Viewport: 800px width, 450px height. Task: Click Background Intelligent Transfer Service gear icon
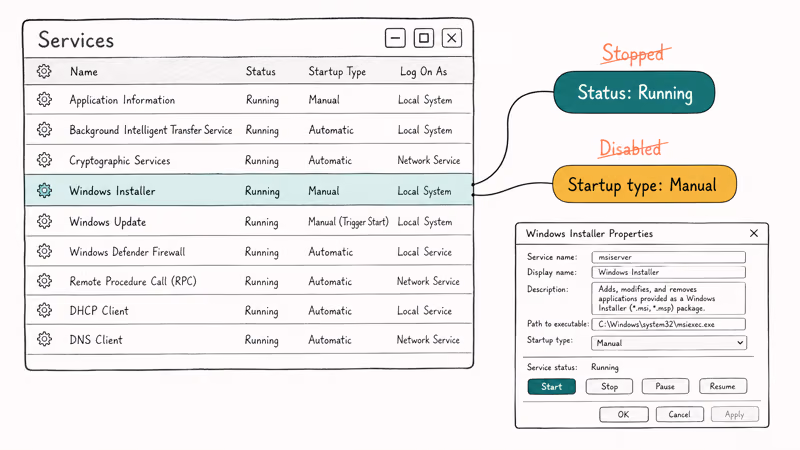44,130
